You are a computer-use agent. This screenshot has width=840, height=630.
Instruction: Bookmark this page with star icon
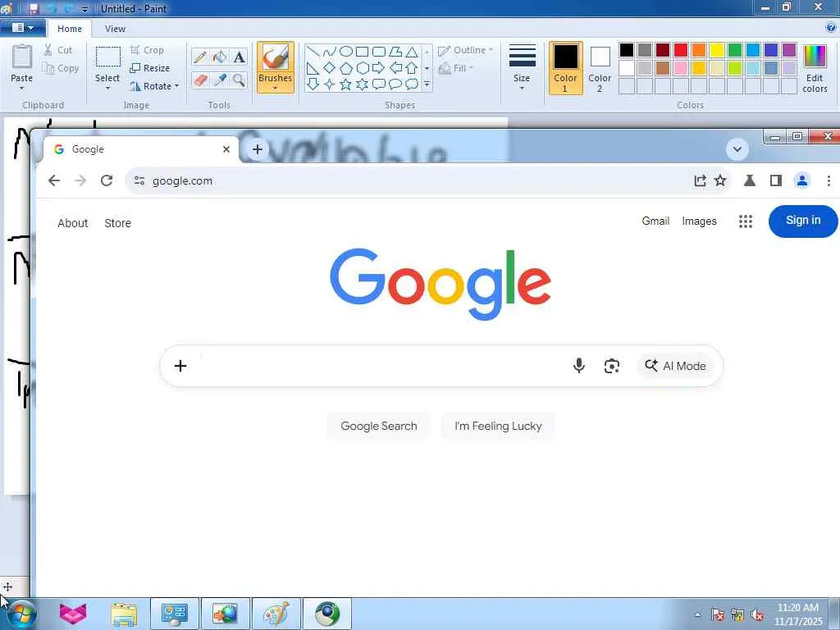(720, 180)
